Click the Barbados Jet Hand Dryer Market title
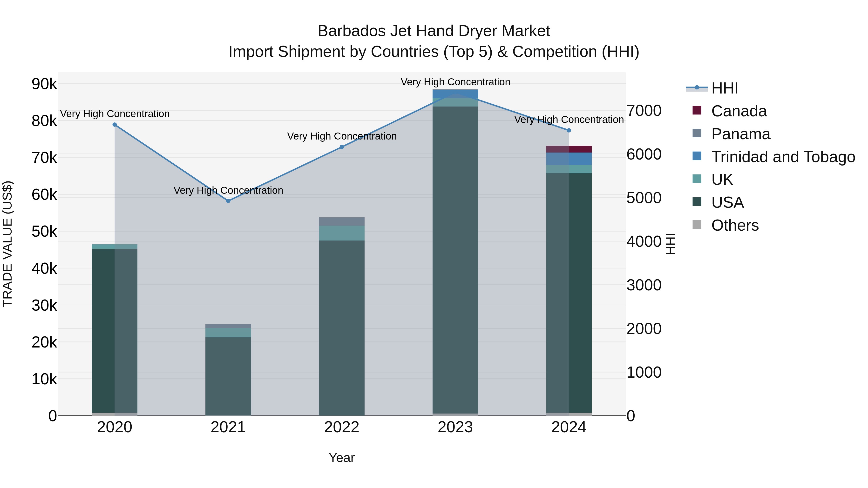Screen dimensions: 868x488 434,31
